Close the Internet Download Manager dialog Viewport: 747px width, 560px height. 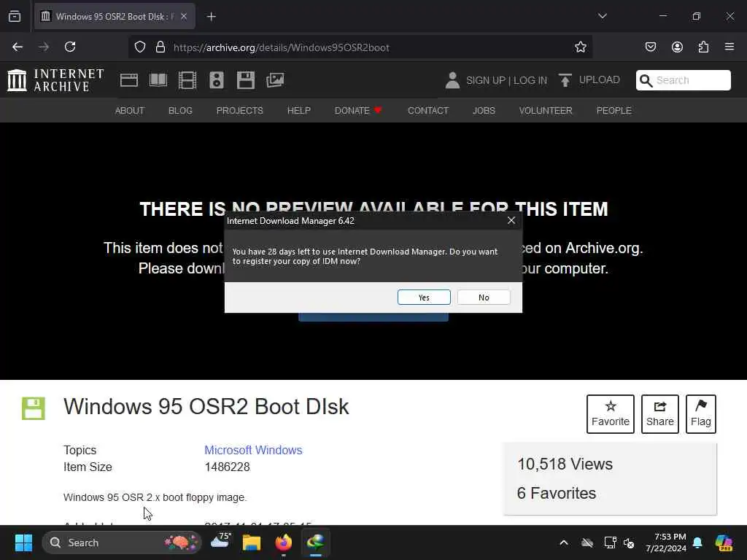point(511,220)
